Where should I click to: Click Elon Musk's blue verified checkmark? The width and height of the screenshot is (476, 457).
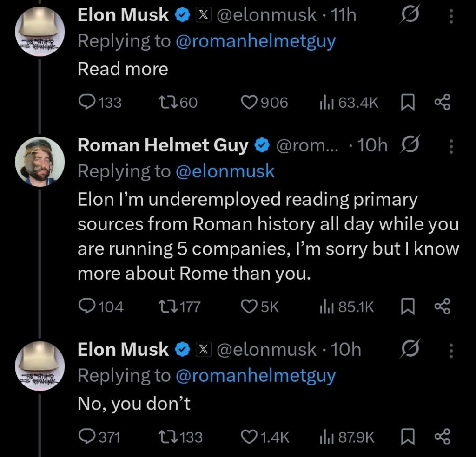coord(182,14)
